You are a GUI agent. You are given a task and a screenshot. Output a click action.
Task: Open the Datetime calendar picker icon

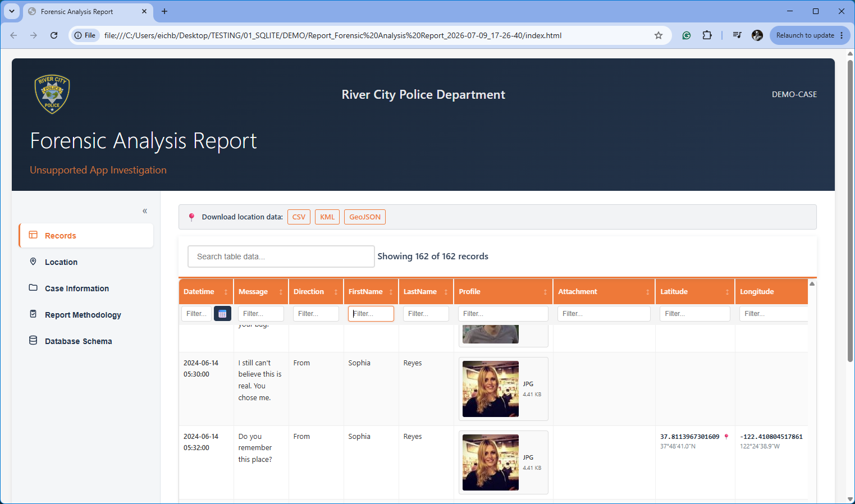(222, 314)
